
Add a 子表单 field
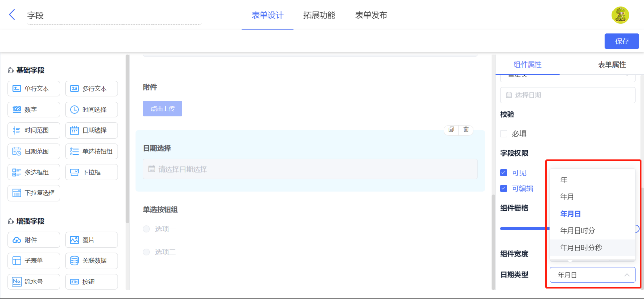[34, 260]
